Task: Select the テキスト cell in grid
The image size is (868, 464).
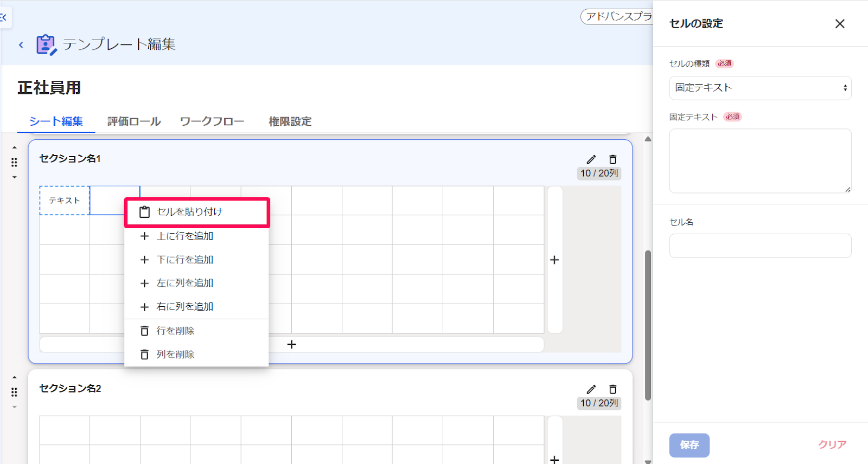Action: pos(65,201)
